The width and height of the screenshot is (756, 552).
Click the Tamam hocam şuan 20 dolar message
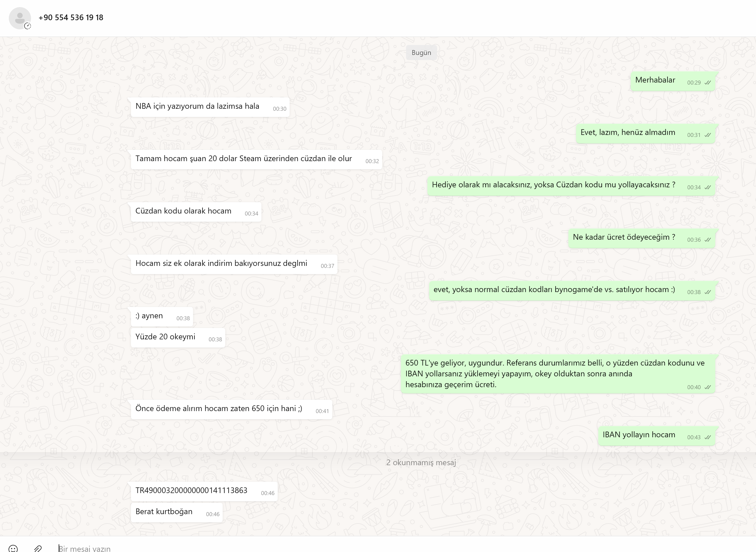(x=256, y=159)
